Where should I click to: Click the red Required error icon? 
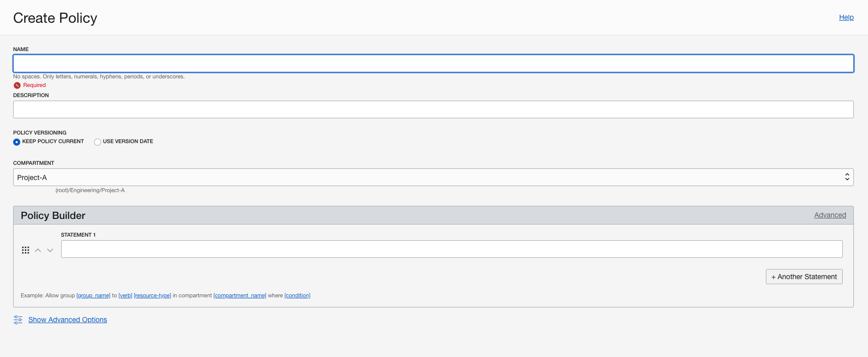17,85
